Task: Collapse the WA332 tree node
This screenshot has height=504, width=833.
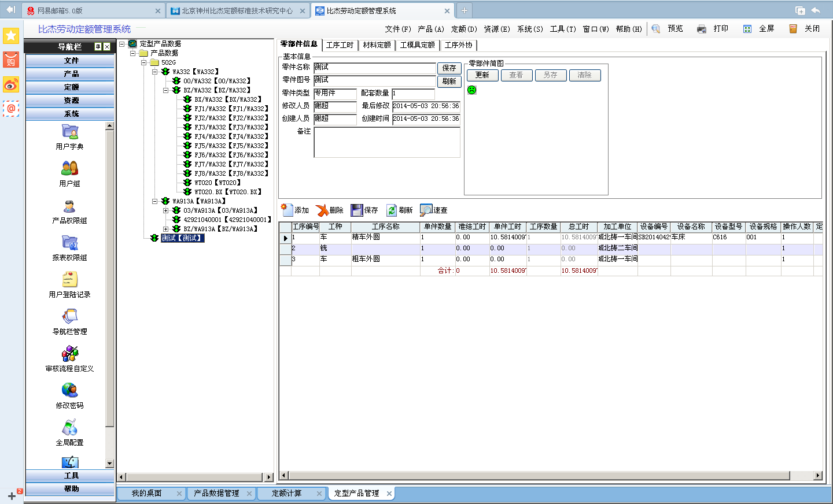Action: point(155,72)
